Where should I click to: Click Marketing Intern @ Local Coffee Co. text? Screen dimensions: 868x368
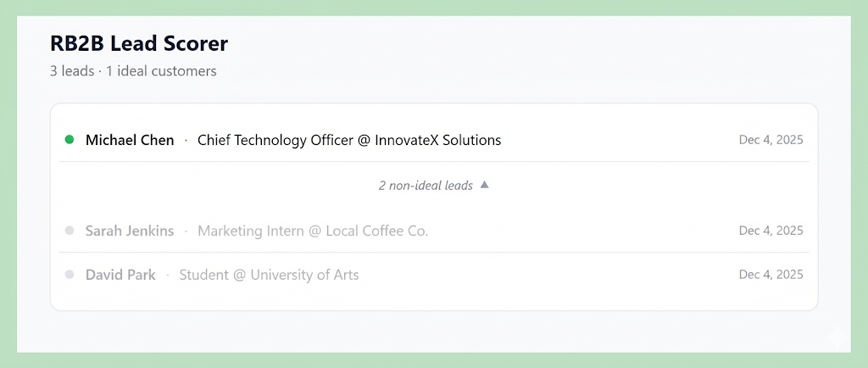[x=313, y=231]
